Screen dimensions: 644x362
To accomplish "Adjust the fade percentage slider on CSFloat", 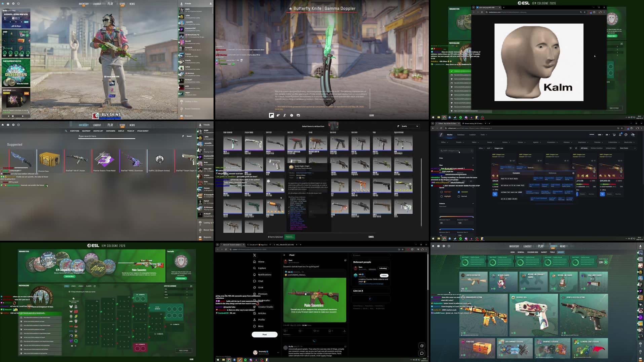I will click(456, 217).
